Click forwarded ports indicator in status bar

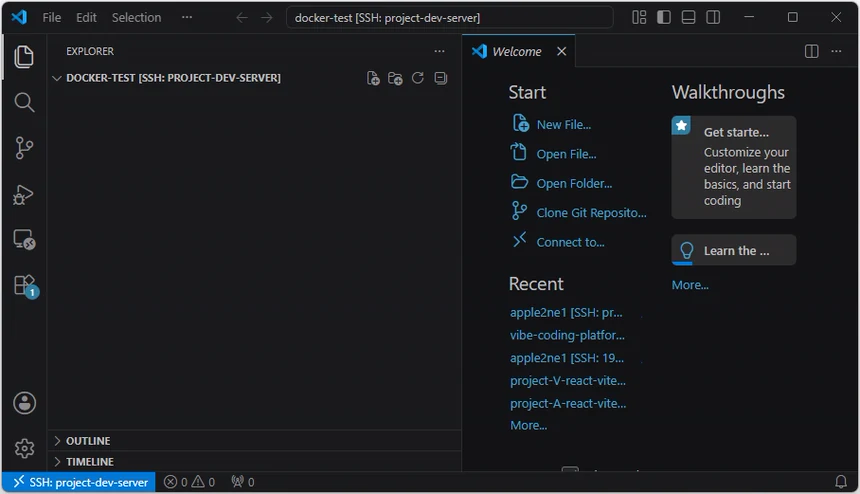coord(242,482)
